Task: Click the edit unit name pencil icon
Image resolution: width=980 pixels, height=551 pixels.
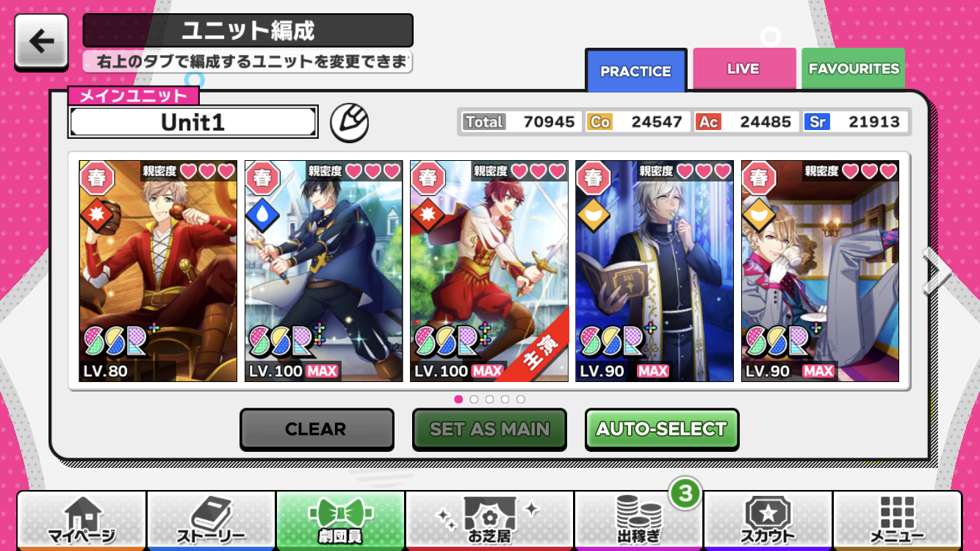Action: point(349,122)
